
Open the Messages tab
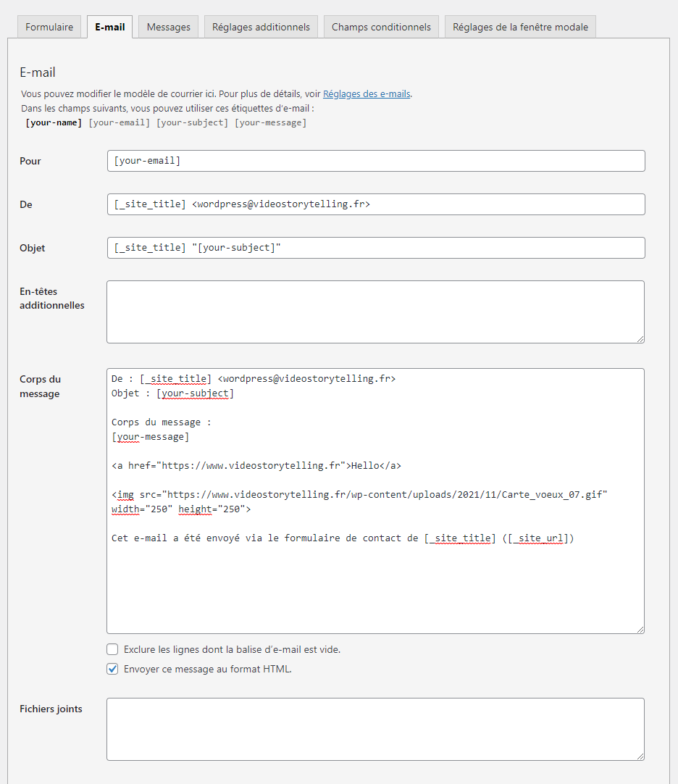[x=169, y=27]
